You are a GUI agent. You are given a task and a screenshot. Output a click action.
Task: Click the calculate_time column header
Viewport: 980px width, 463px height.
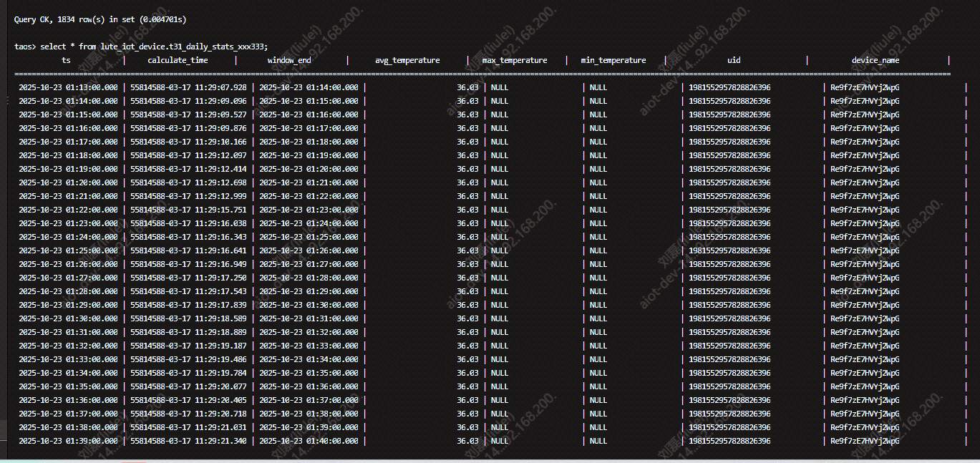click(178, 61)
